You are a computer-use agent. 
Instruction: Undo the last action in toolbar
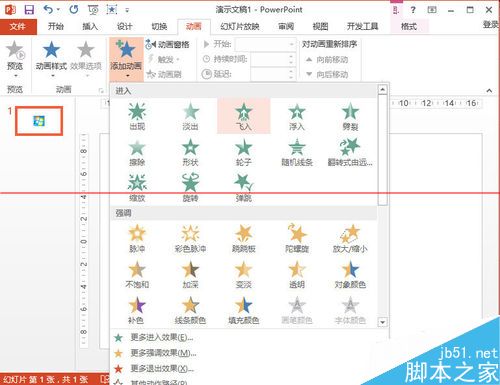[x=48, y=10]
